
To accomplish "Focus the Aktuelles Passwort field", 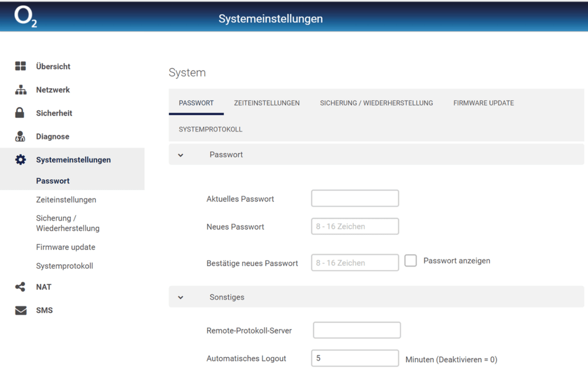I will click(x=355, y=199).
